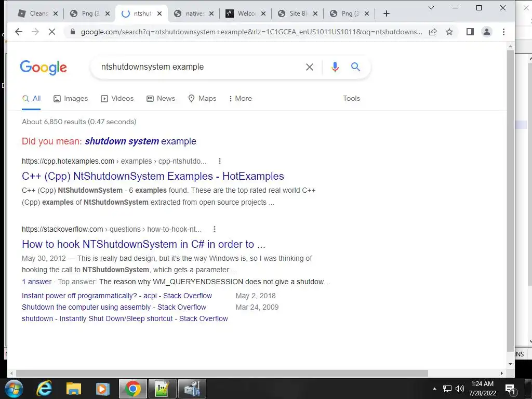Select the Videos search filter
This screenshot has height=399, width=532.
[117, 98]
